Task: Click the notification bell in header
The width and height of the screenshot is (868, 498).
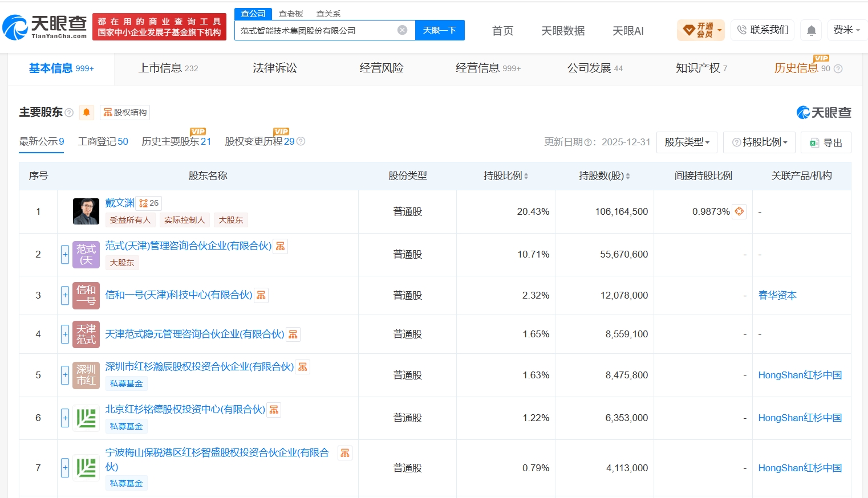Action: point(811,30)
